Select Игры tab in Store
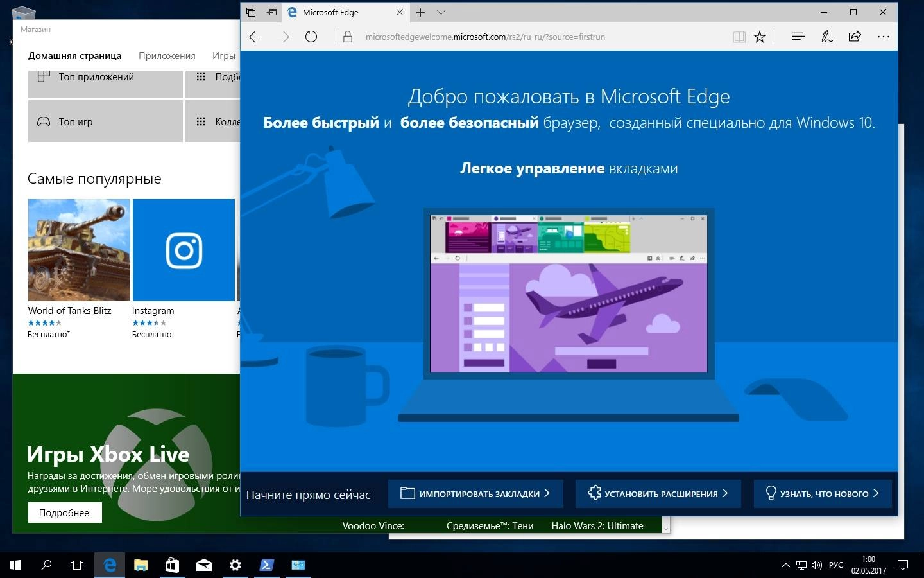924x578 pixels. click(x=224, y=56)
